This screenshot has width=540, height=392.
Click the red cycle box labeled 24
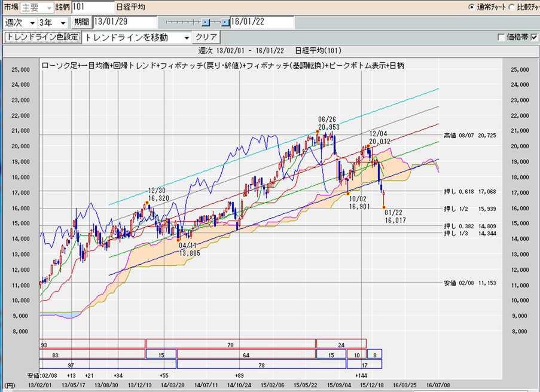[341, 344]
